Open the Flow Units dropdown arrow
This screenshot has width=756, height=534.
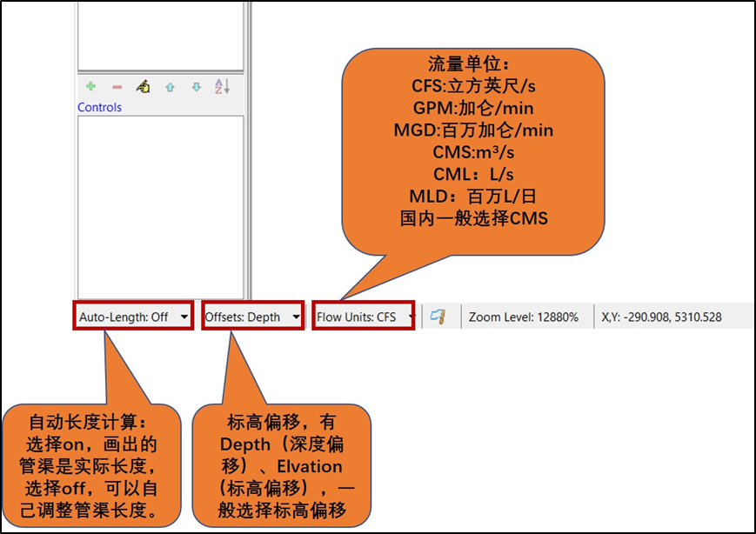(409, 317)
